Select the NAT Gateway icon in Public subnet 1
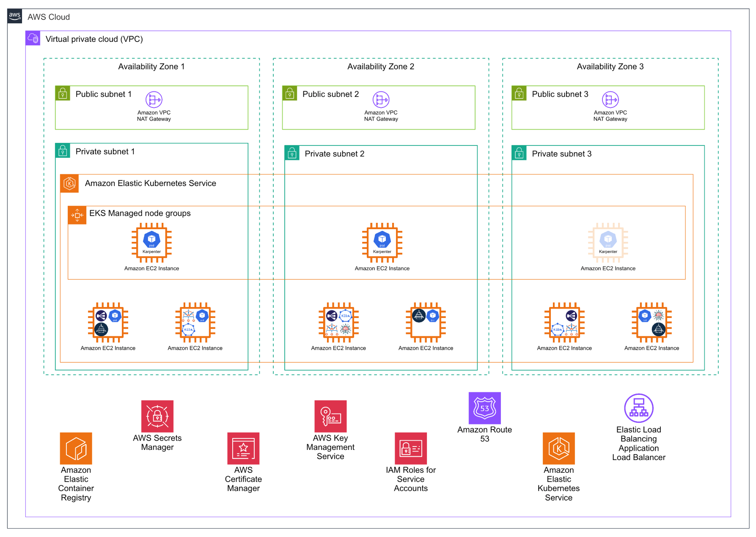 click(154, 100)
